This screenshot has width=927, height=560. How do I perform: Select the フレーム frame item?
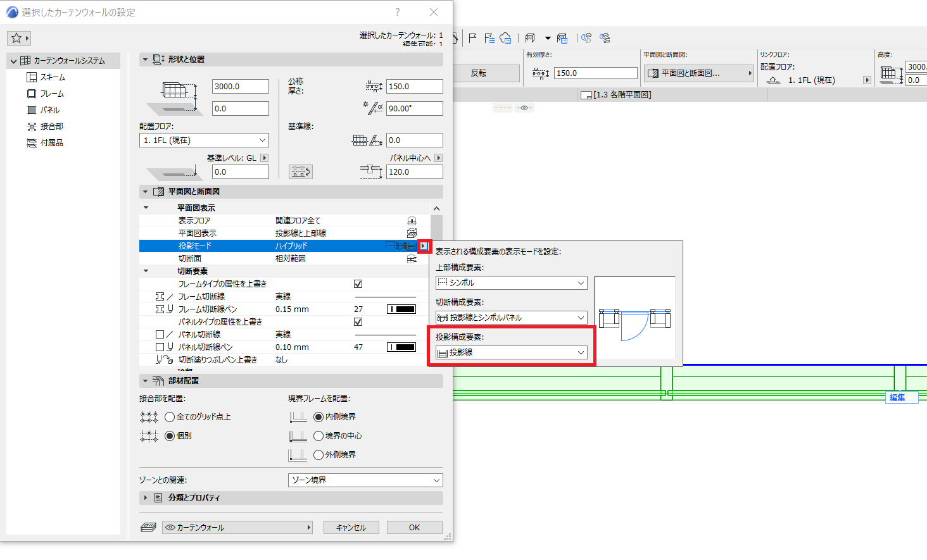(52, 94)
